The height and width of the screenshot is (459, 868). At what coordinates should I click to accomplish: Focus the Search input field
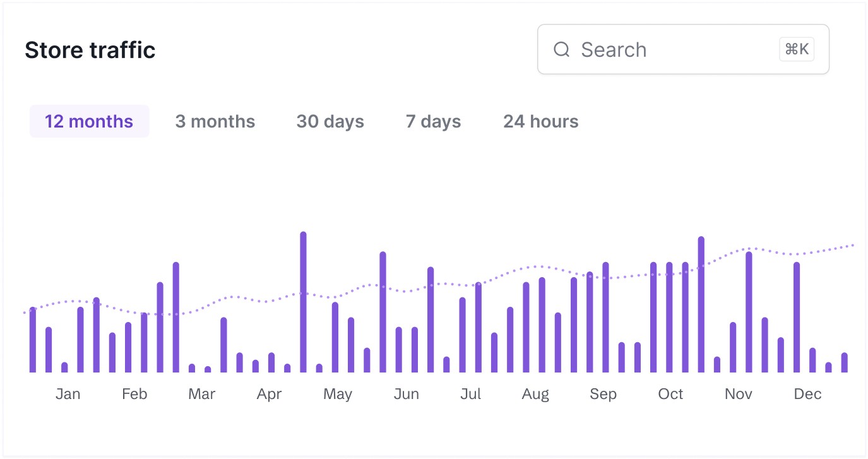coord(683,49)
